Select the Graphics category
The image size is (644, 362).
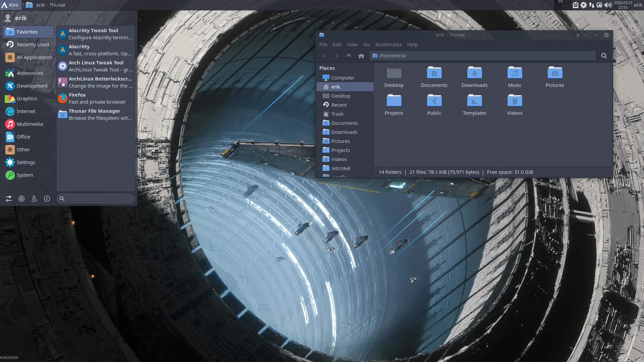(29, 99)
